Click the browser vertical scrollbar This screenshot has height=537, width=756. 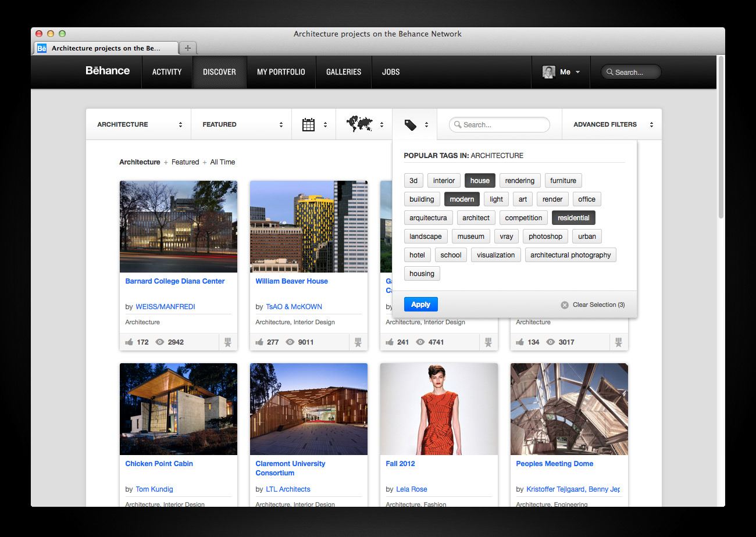(x=721, y=137)
